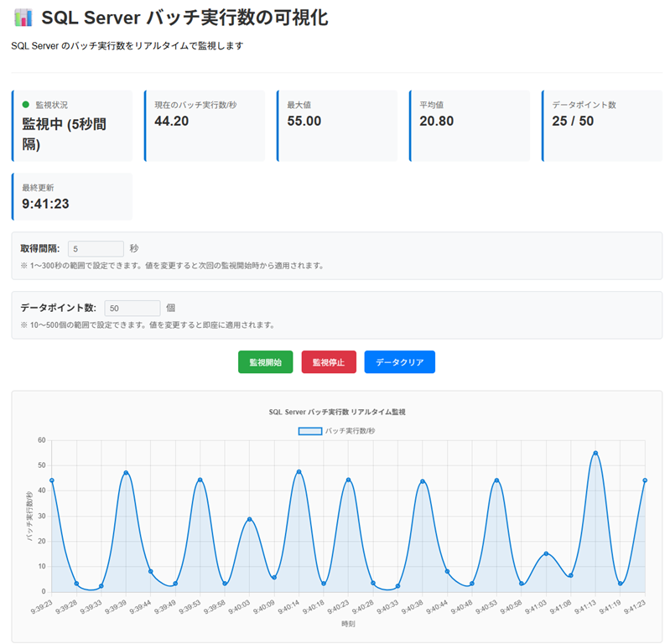Click the first data point at 9:39:23
The width and height of the screenshot is (670, 644).
coord(52,480)
